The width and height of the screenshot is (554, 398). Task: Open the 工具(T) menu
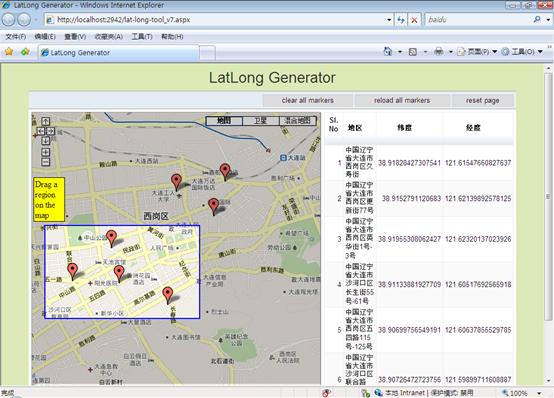(142, 36)
